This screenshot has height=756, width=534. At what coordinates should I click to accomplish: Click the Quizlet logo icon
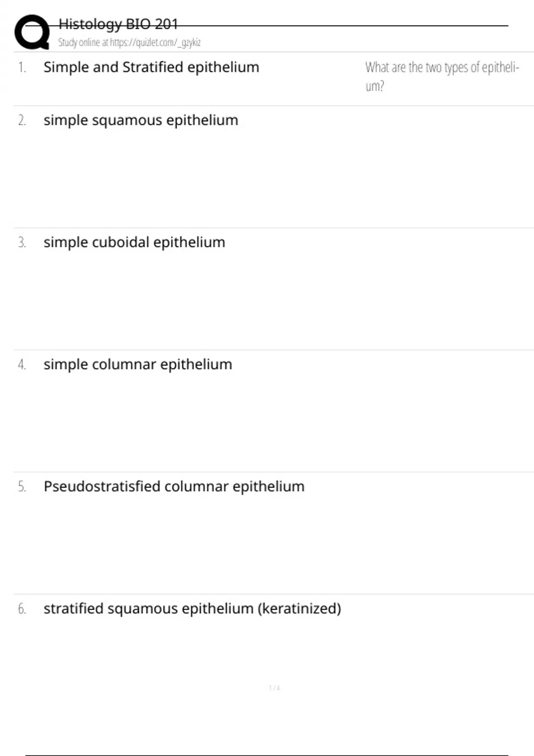click(32, 32)
